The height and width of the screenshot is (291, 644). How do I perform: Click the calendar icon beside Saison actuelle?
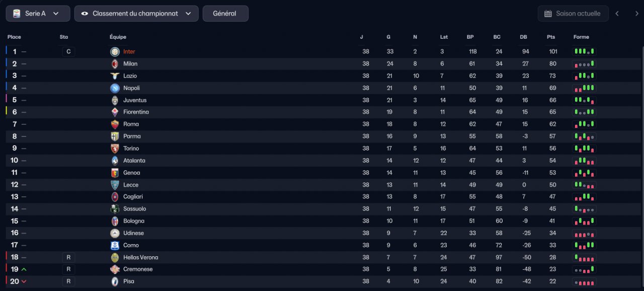[x=548, y=14]
